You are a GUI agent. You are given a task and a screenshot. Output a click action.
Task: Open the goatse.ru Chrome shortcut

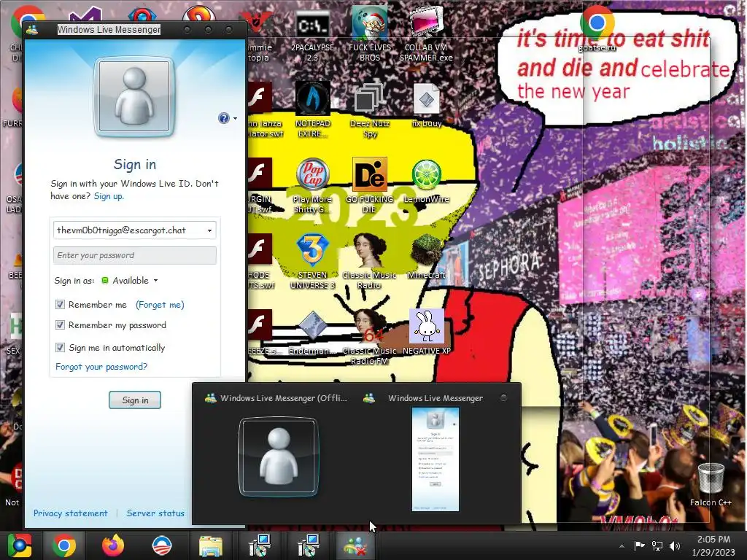point(597,29)
